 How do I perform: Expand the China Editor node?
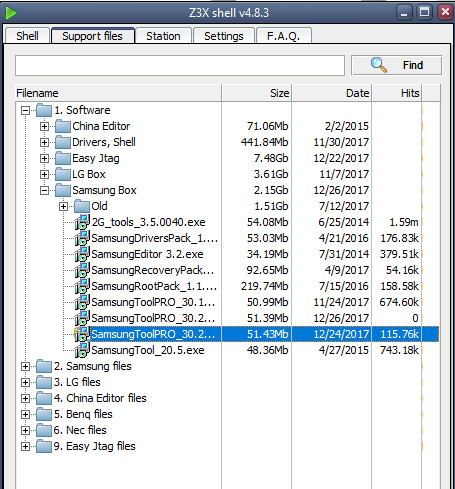click(x=44, y=126)
